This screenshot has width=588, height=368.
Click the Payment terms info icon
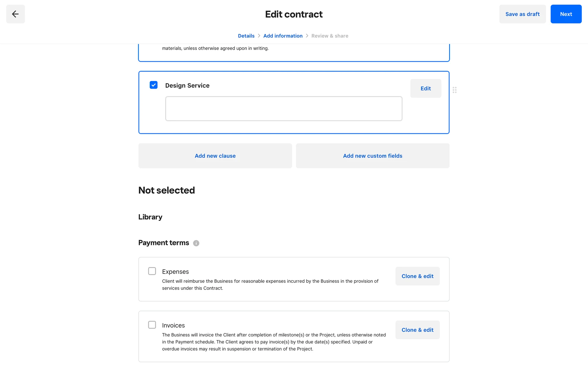pyautogui.click(x=196, y=243)
